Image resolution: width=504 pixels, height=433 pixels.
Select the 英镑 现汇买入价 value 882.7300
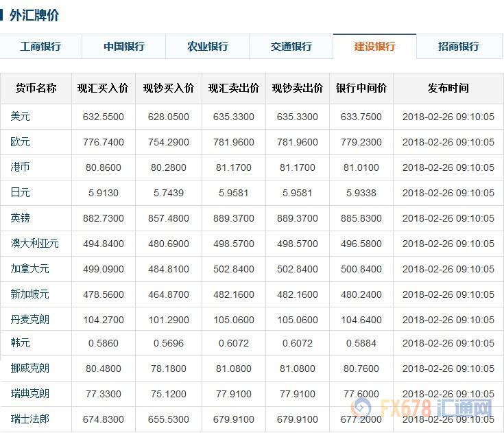pyautogui.click(x=103, y=218)
